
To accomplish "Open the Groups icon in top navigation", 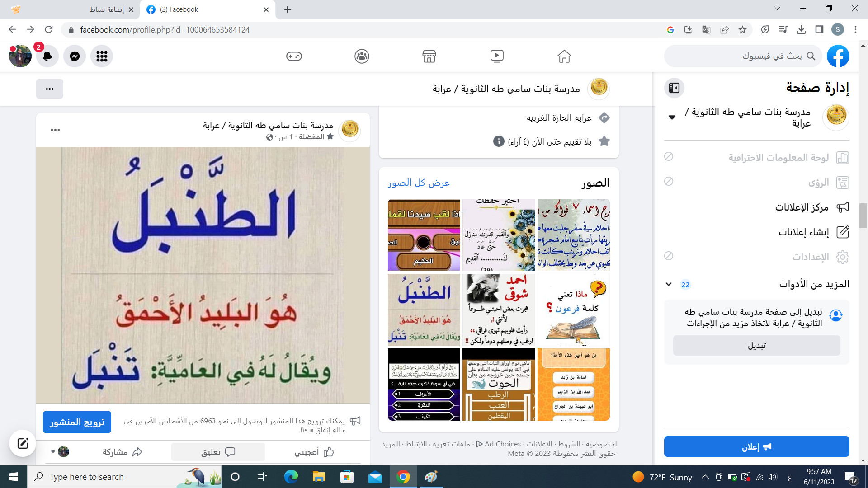I will tap(362, 56).
